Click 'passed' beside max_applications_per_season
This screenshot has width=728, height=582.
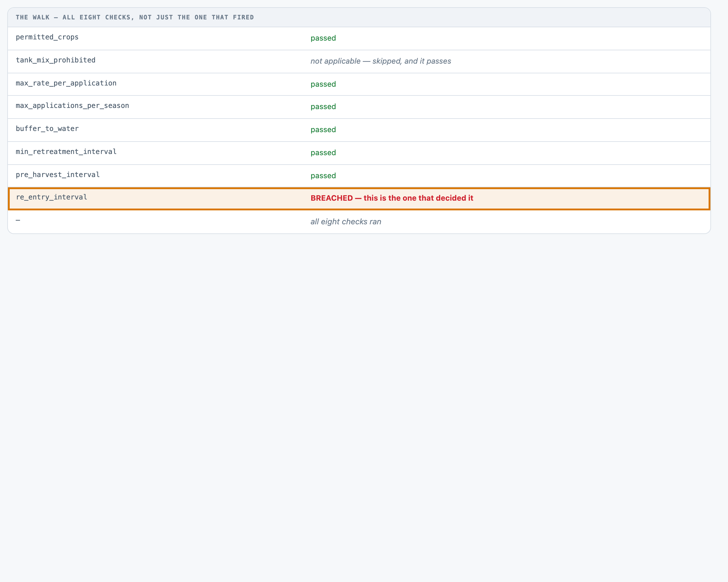[x=323, y=107]
